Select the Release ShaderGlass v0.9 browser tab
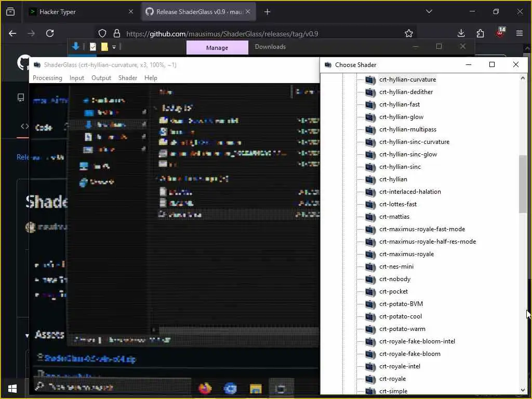 pyautogui.click(x=198, y=12)
